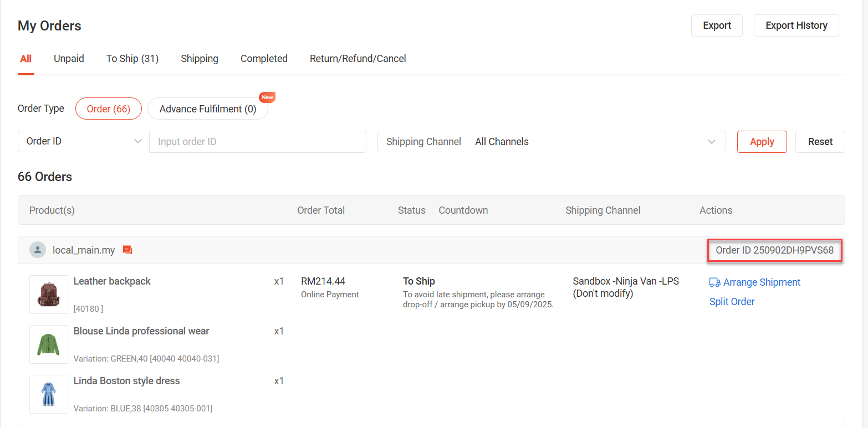This screenshot has width=868, height=428.
Task: Click the Export History button
Action: pos(796,25)
